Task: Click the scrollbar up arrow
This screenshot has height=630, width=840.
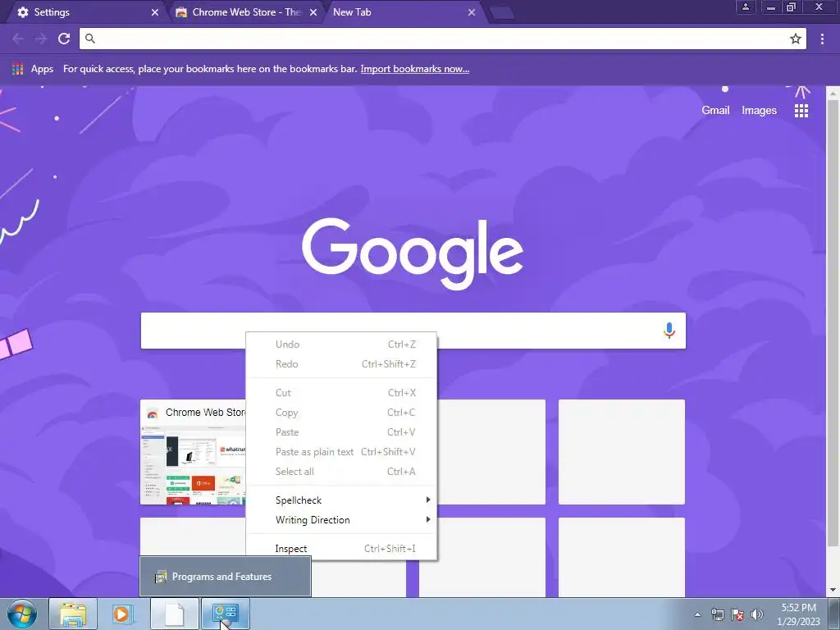Action: pyautogui.click(x=833, y=94)
